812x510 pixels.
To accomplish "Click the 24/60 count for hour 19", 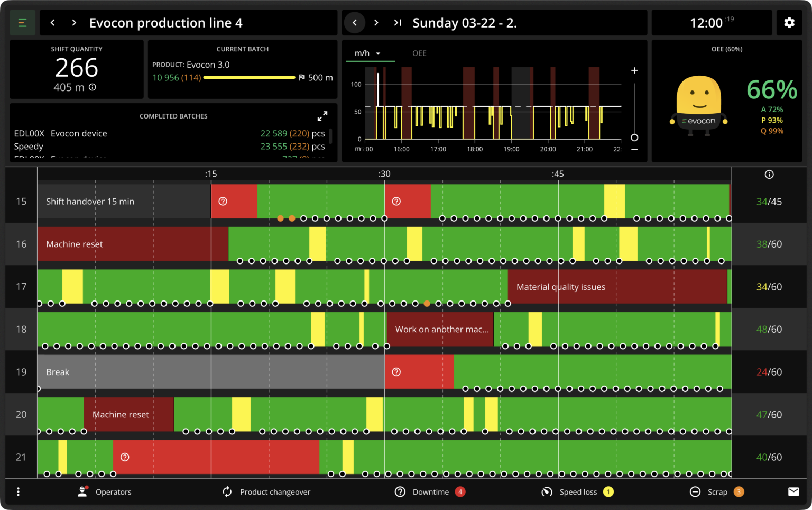I will point(769,372).
